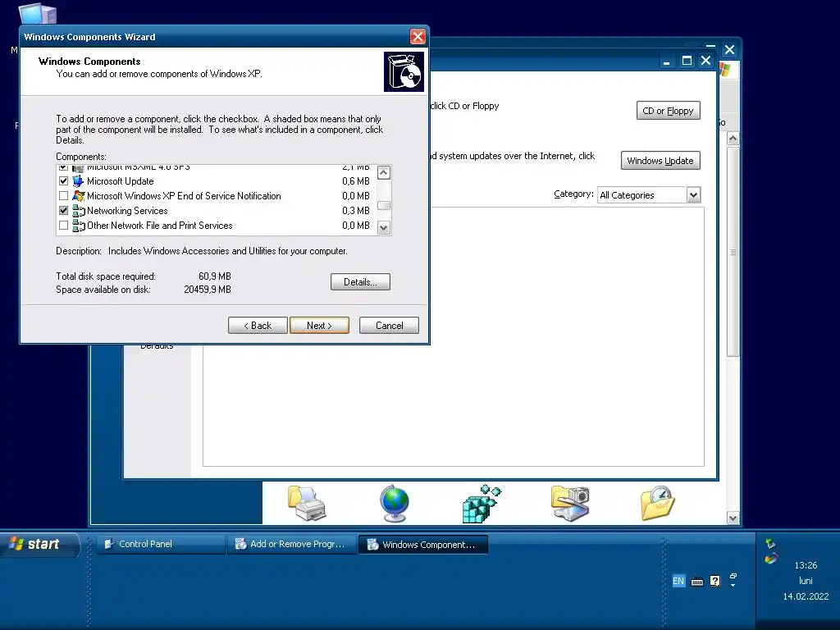Open Scanners and Cameras icon
Screen dimensions: 840x630
point(570,503)
